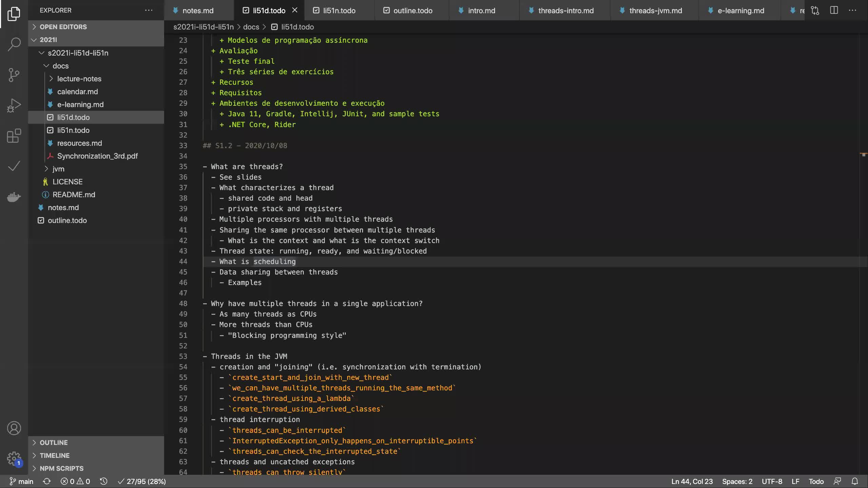Select li51d.todo in the explorer tree

pos(96,117)
